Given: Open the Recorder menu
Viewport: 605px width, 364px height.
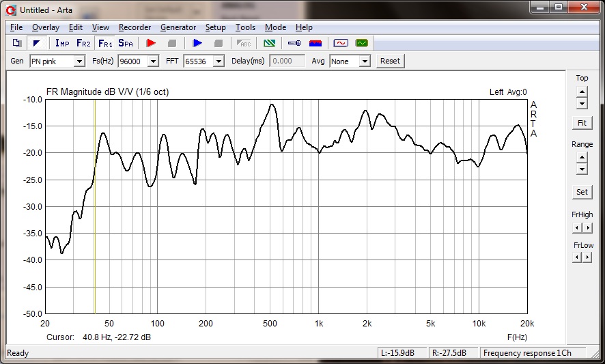Looking at the screenshot, I should [x=135, y=27].
